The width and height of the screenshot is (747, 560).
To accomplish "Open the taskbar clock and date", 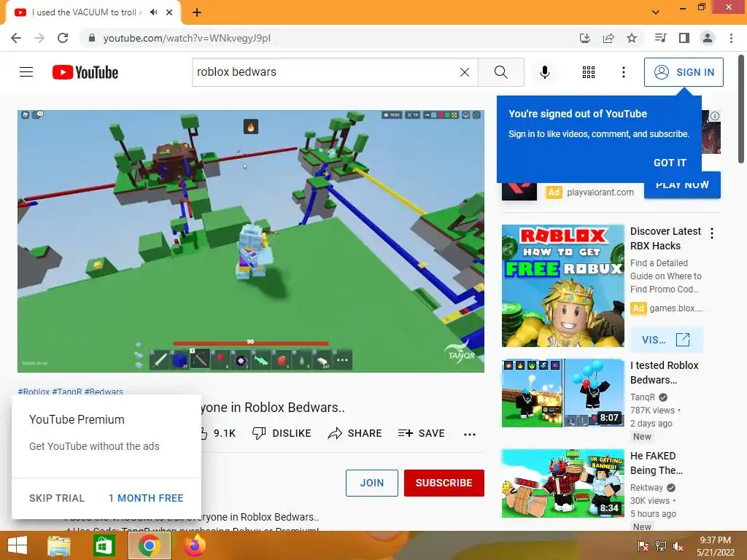I will [x=715, y=546].
